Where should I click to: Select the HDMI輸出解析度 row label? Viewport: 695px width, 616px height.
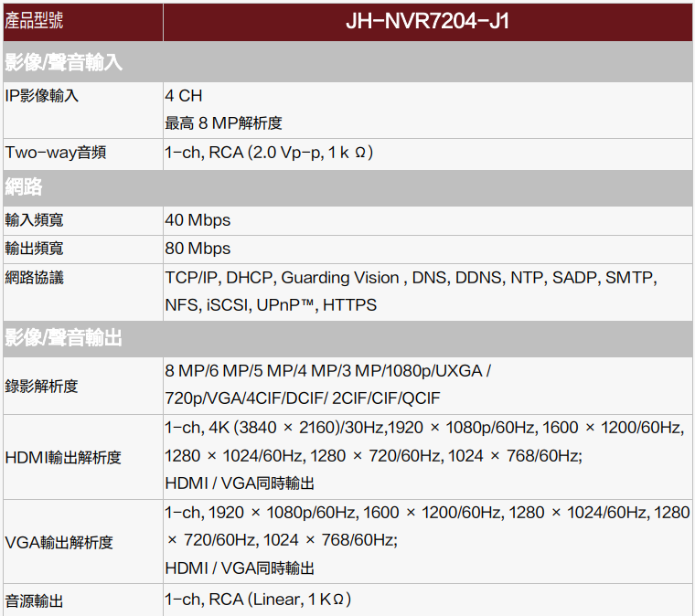click(63, 457)
